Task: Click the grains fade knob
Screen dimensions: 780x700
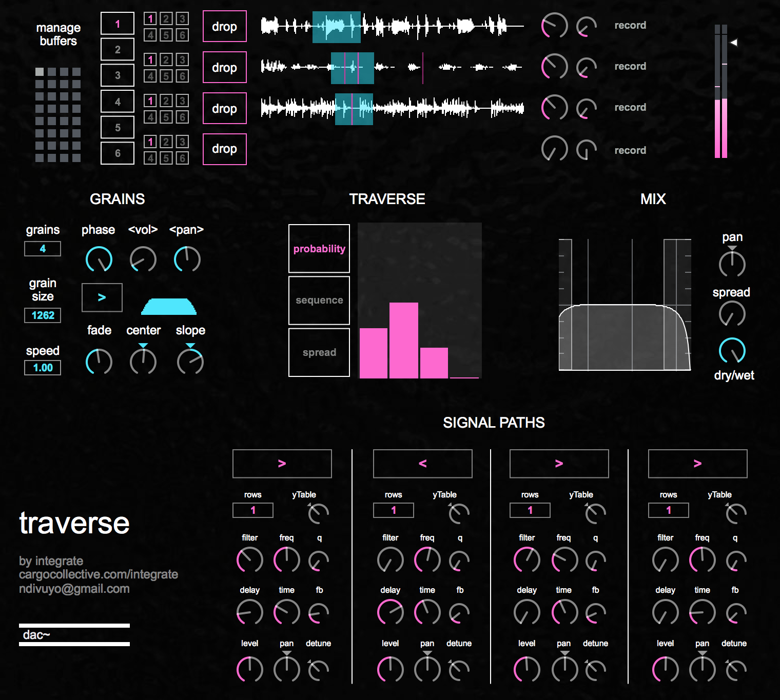Action: click(x=99, y=362)
